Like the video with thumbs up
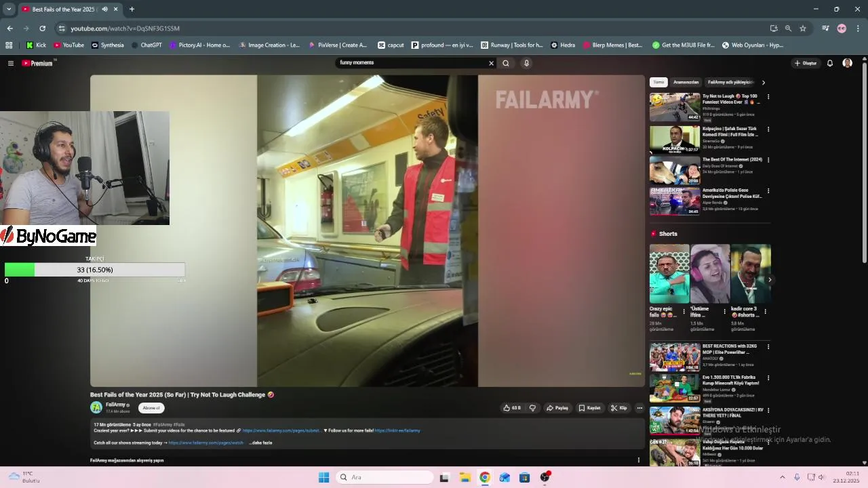This screenshot has height=488, width=868. click(512, 408)
